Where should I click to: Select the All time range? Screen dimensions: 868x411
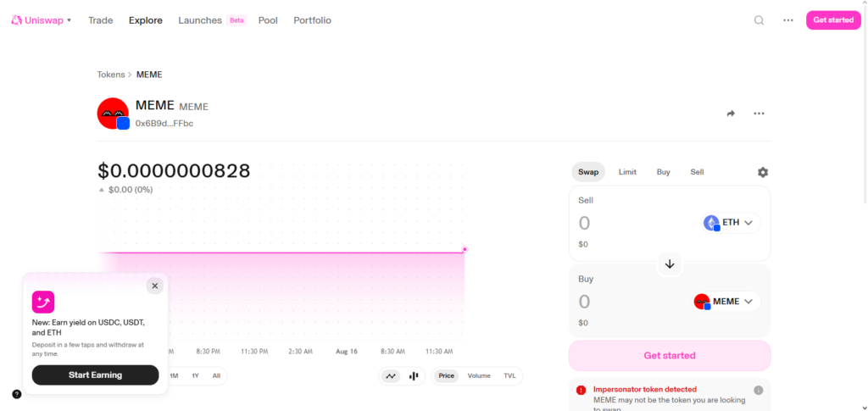[216, 375]
